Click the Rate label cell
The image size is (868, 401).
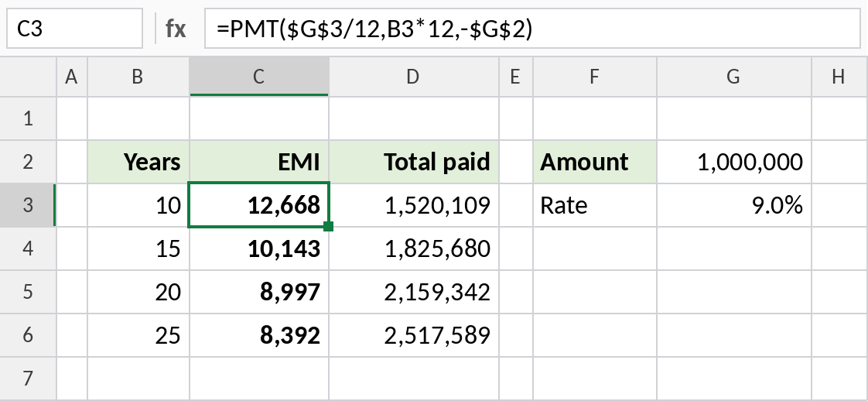(x=595, y=205)
